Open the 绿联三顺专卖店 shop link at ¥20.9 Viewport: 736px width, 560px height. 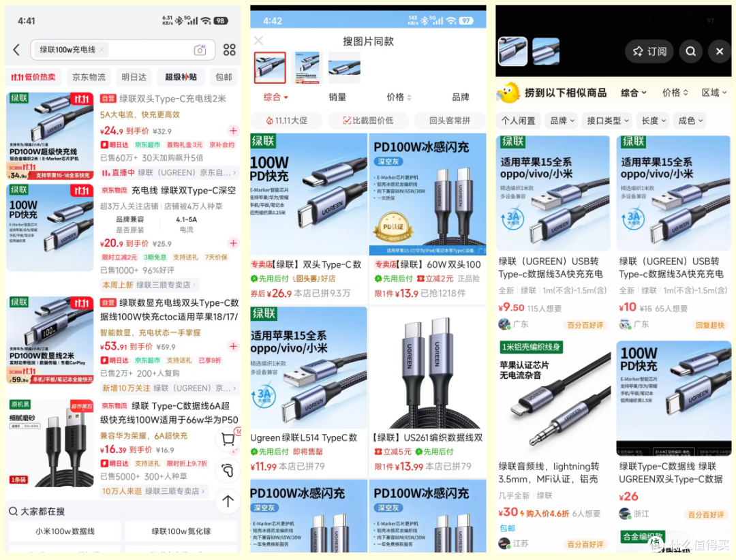click(149, 285)
